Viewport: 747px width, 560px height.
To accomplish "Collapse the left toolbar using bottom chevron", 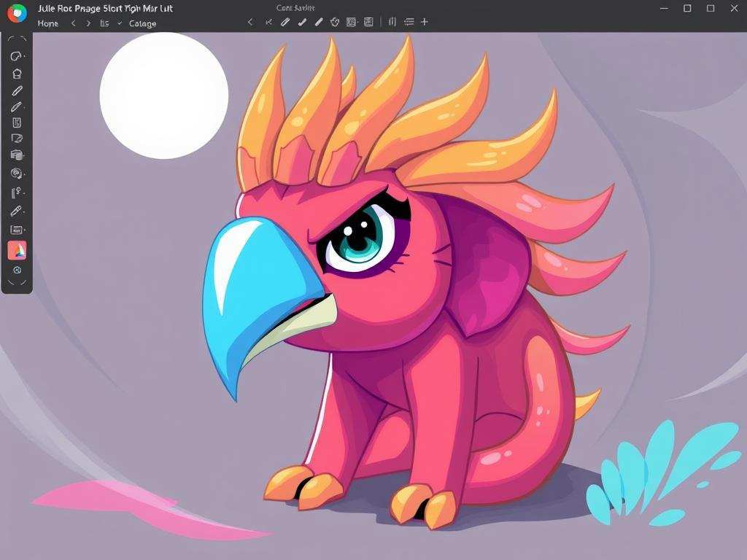I will [17, 281].
